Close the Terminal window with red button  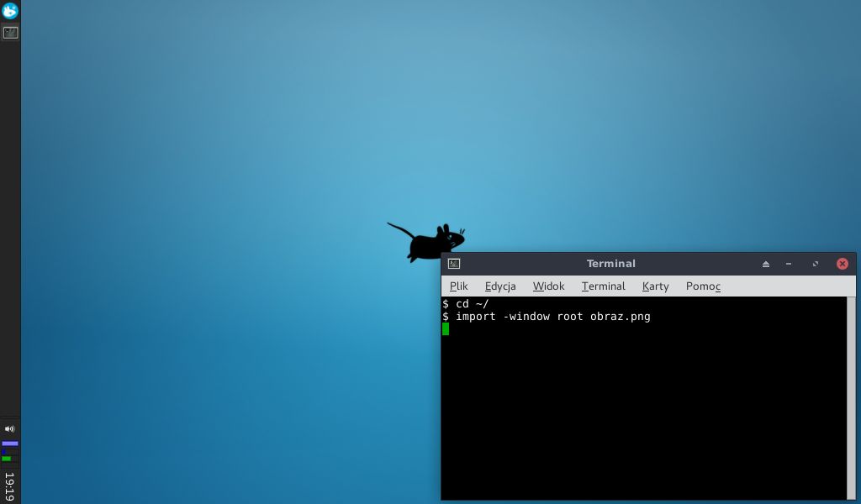click(x=843, y=264)
